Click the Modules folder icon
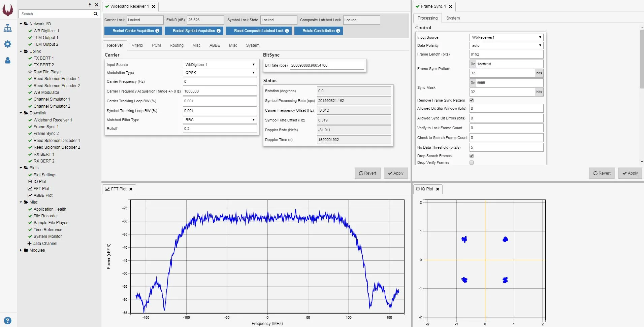The height and width of the screenshot is (327, 644). (x=26, y=250)
